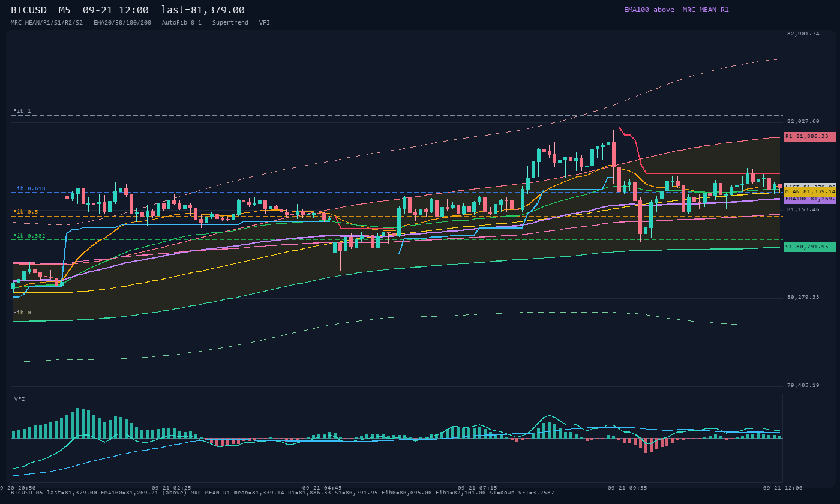This screenshot has height=504, width=840.
Task: Click the Supertrend indicator label
Action: click(230, 22)
